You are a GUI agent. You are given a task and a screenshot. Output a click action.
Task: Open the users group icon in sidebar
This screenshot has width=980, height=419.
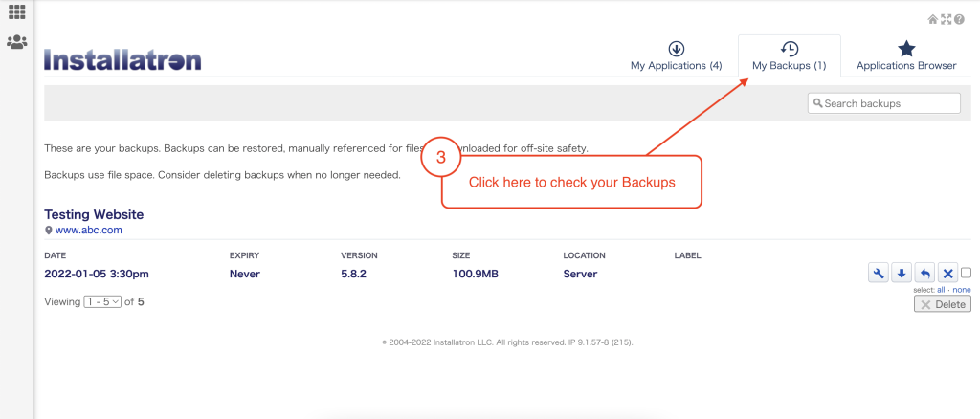click(17, 42)
